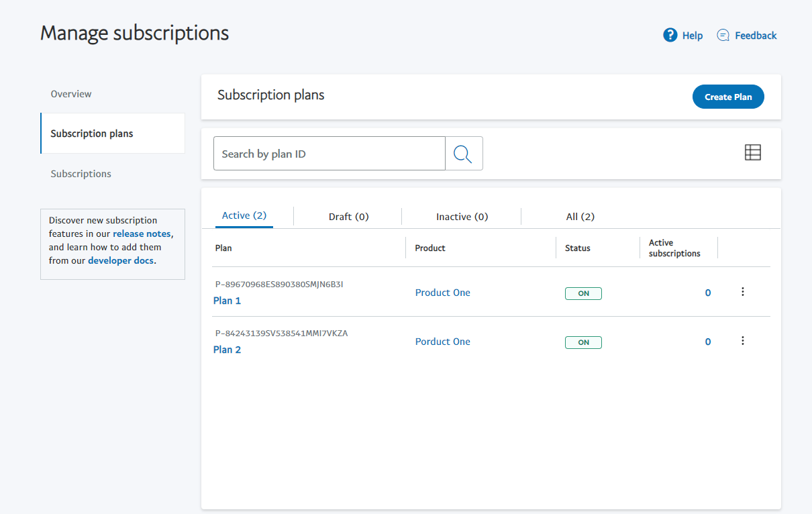Click the Help question mark icon
The width and height of the screenshot is (812, 514).
click(670, 36)
